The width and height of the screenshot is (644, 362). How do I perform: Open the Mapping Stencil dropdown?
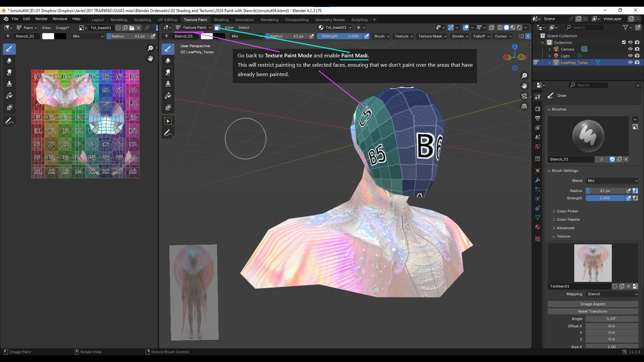point(612,294)
